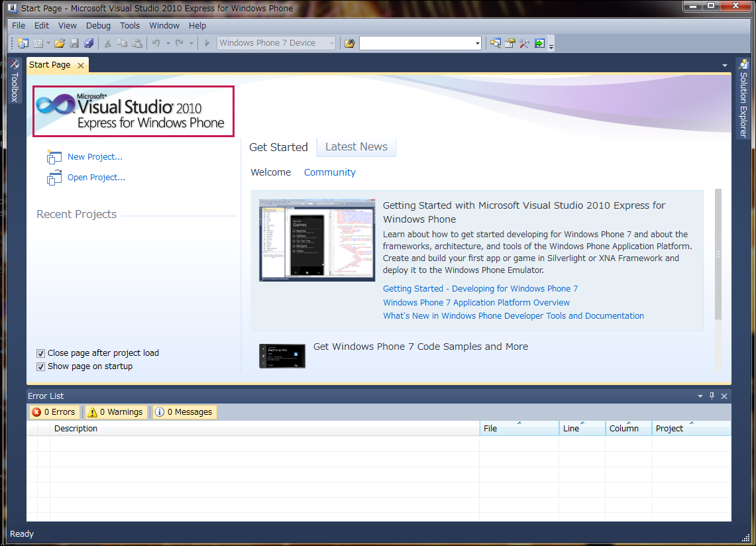This screenshot has width=756, height=546.
Task: Open the View menu
Action: [x=68, y=26]
